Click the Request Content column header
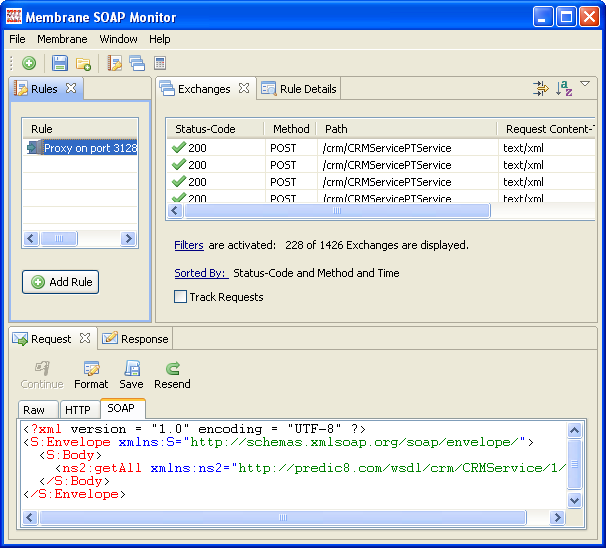Viewport: 606px width, 548px height. point(546,129)
